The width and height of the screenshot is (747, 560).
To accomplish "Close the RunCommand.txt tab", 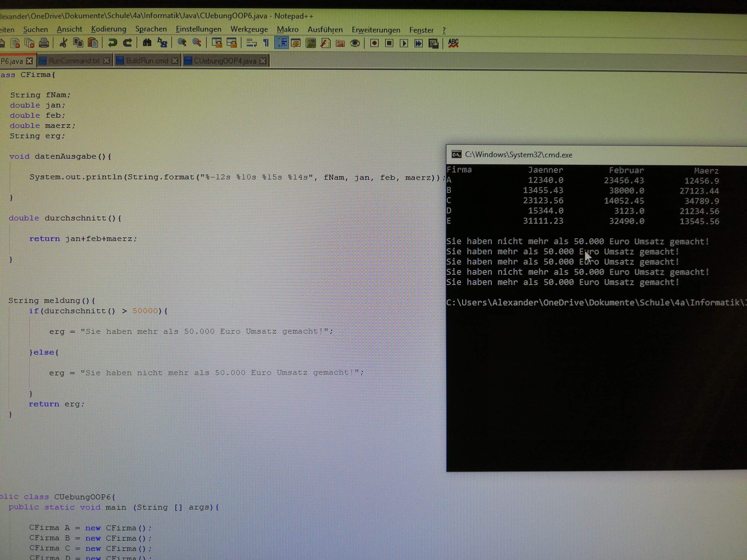I will coord(107,61).
